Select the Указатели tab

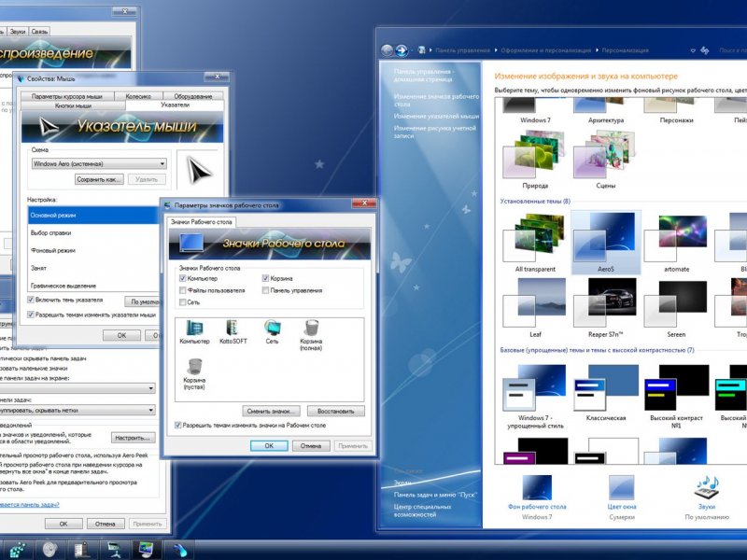tap(175, 105)
